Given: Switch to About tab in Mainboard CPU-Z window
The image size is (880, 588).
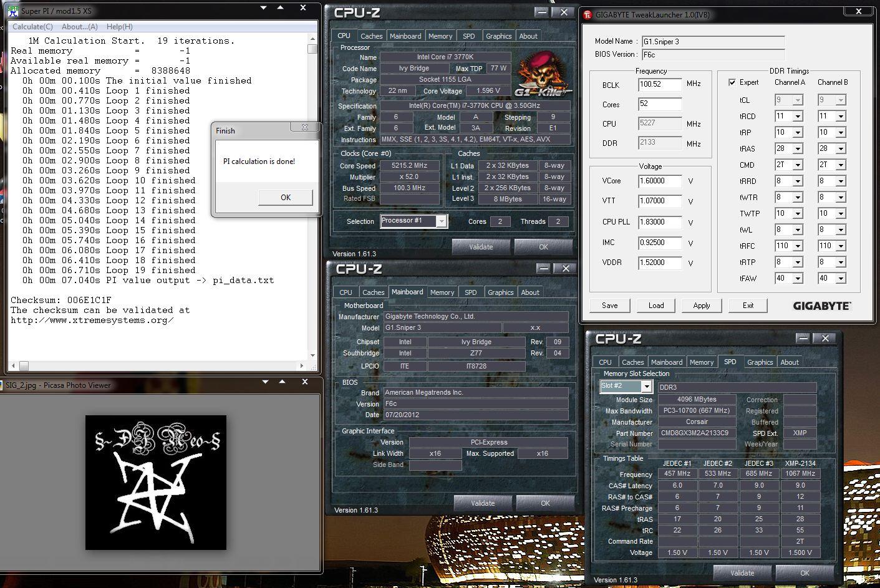Looking at the screenshot, I should coord(530,292).
